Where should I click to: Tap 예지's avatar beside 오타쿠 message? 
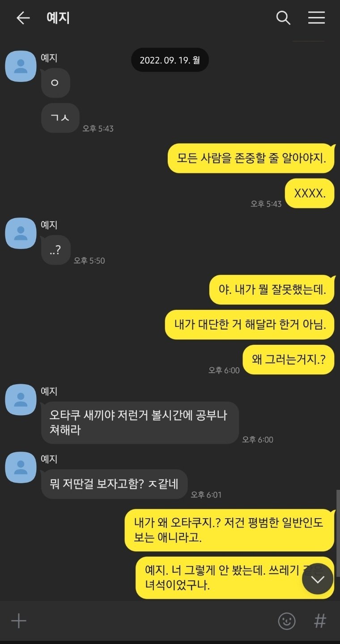(x=21, y=399)
